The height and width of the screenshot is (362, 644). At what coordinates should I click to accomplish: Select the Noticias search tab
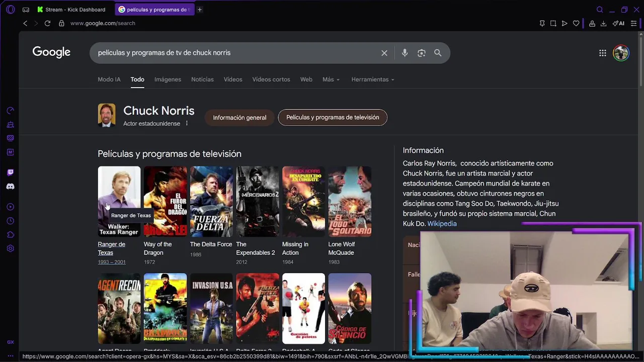[202, 79]
